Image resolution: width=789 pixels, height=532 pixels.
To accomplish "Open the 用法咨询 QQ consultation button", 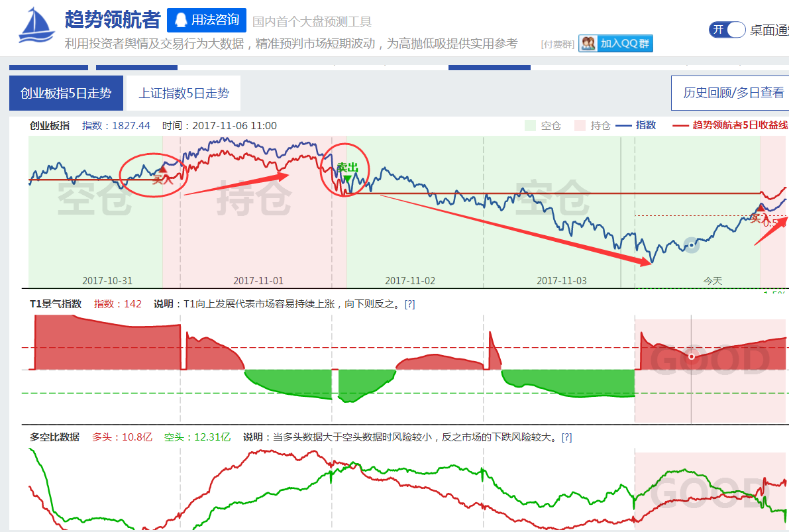I will [x=207, y=21].
